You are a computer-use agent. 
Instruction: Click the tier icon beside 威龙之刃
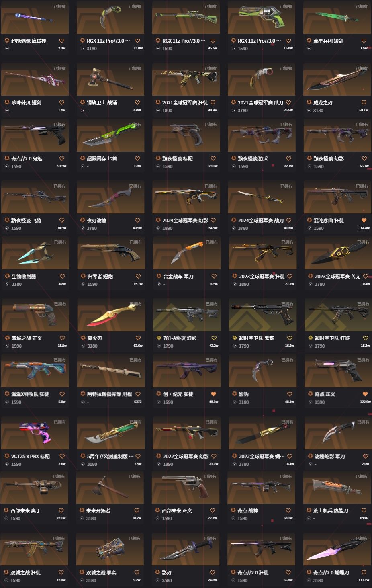309,102
